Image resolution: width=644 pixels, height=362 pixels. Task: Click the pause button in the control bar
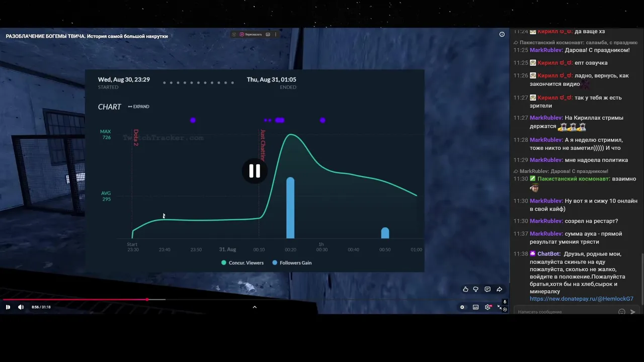[x=8, y=307]
